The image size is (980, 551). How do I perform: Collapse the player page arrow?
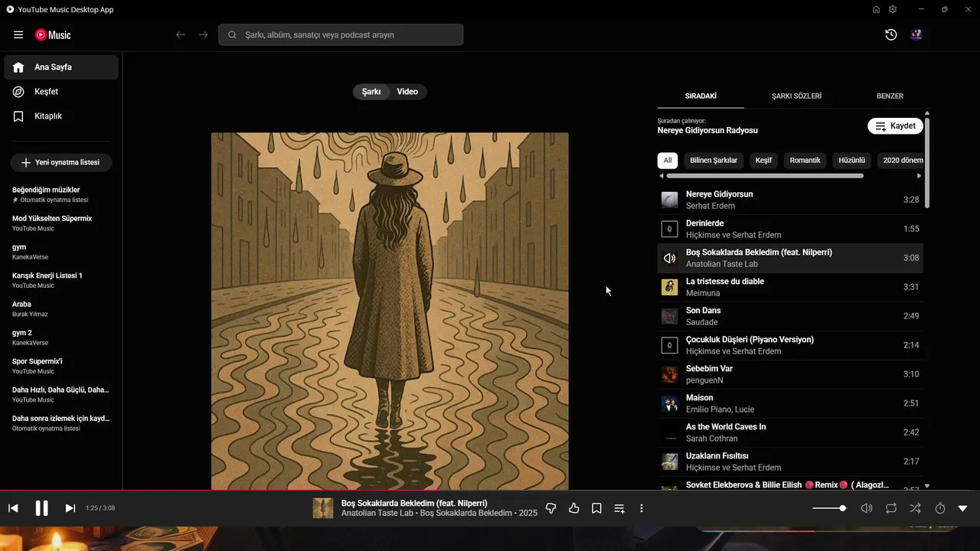(962, 508)
